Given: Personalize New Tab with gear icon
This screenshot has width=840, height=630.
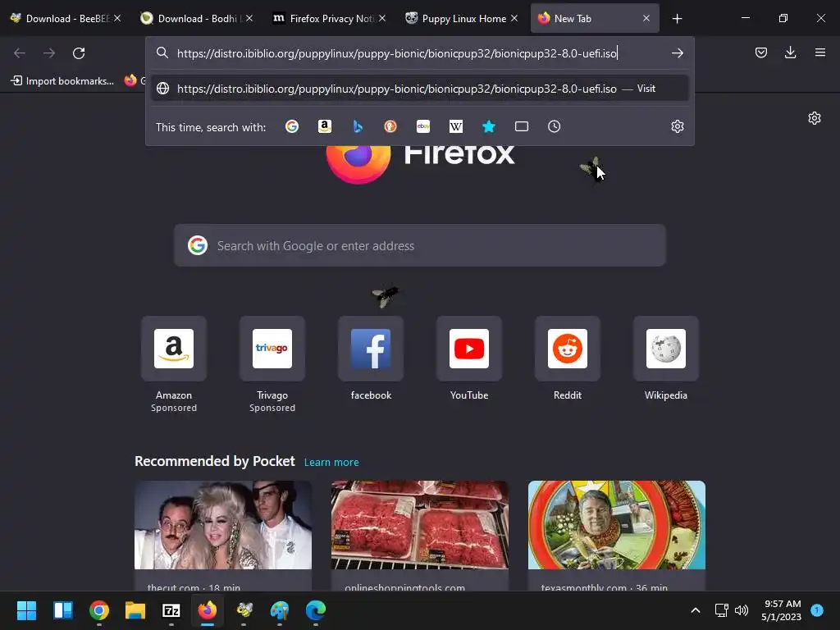Looking at the screenshot, I should point(815,118).
